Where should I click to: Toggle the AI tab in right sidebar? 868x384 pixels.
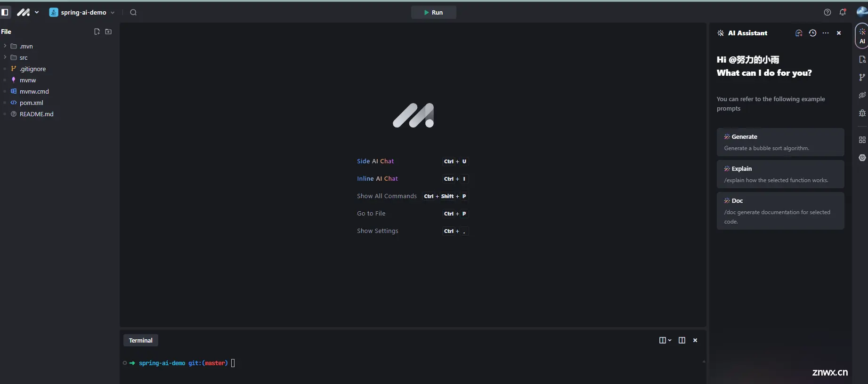(x=862, y=36)
